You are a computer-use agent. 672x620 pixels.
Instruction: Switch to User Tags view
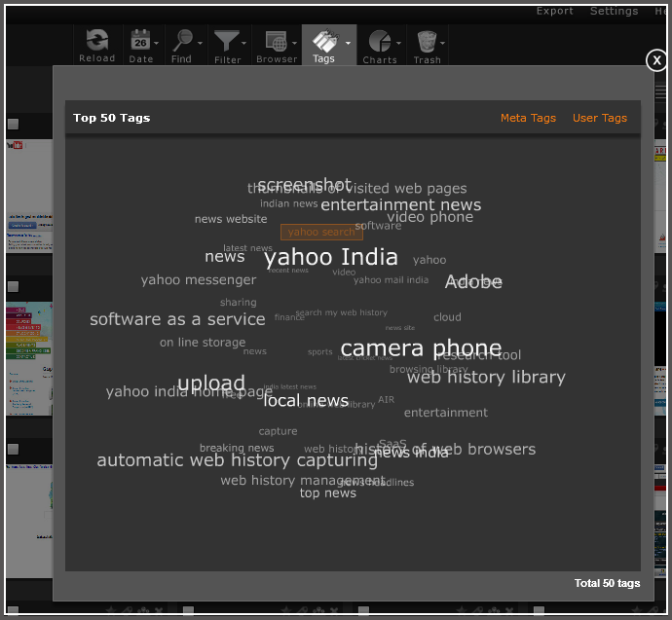(600, 118)
